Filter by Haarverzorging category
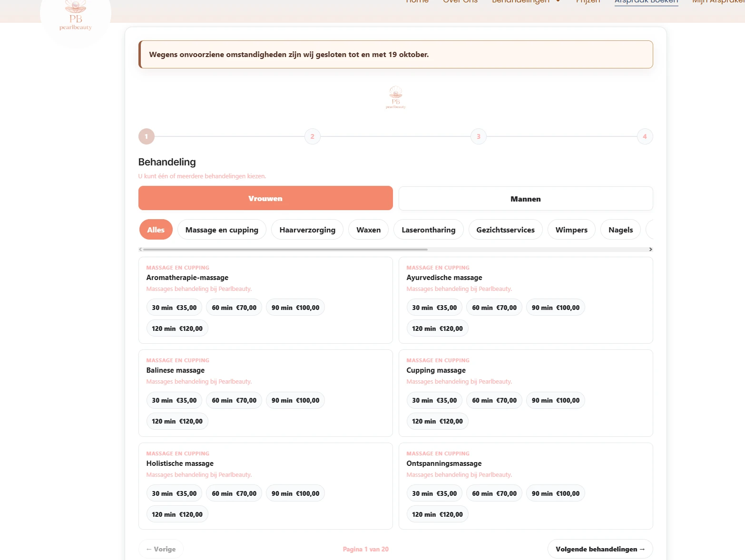The width and height of the screenshot is (745, 560). (307, 230)
